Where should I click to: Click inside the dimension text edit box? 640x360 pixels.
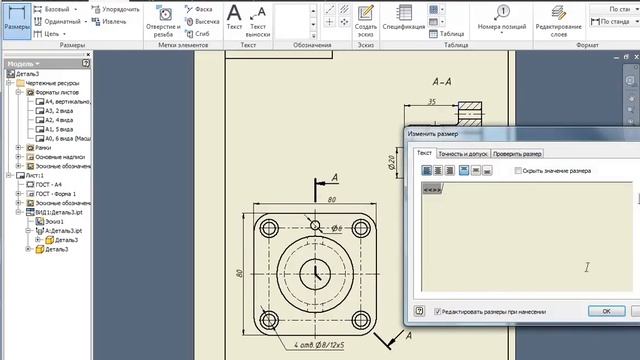tap(527, 237)
